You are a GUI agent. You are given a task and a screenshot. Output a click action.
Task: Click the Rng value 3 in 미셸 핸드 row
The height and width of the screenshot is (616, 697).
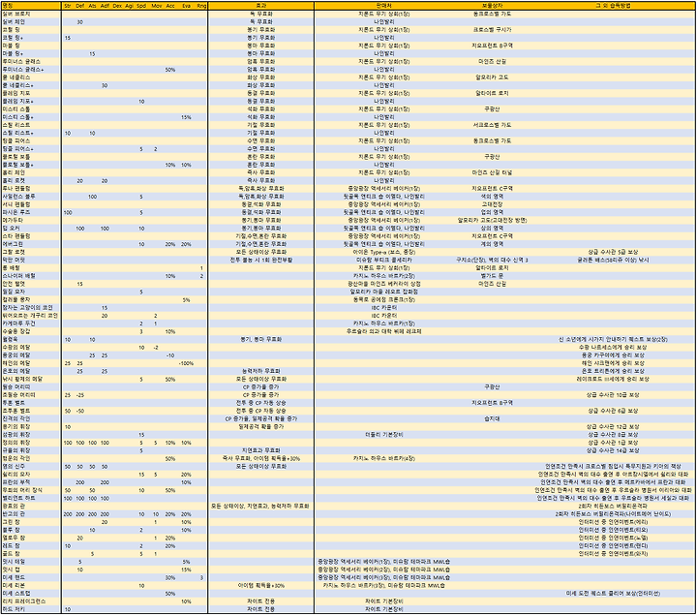[201, 578]
